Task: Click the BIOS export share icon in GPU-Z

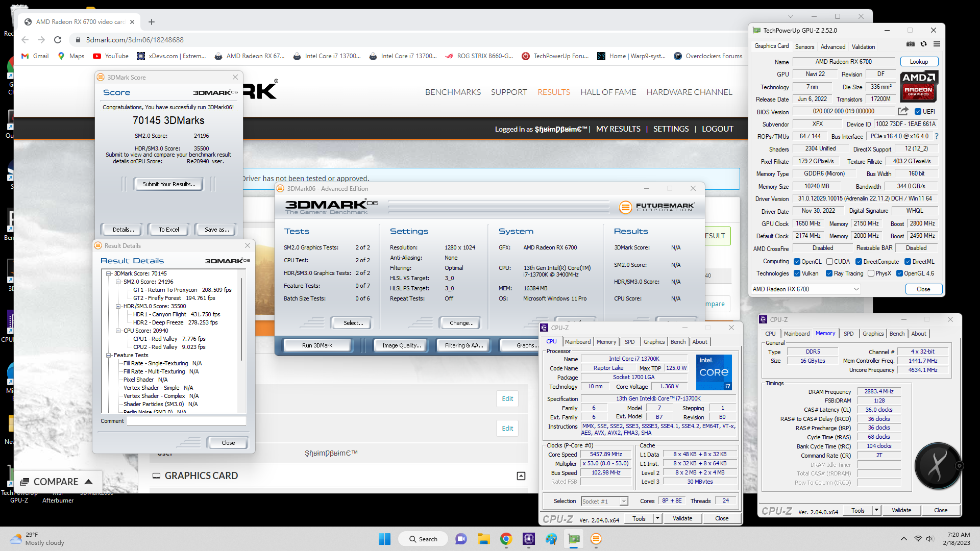Action: (x=903, y=111)
